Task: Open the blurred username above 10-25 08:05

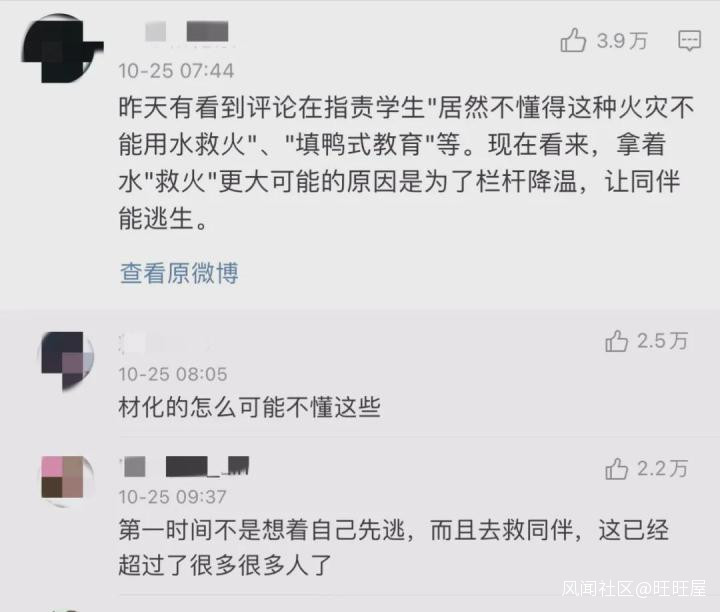Action: [165, 343]
